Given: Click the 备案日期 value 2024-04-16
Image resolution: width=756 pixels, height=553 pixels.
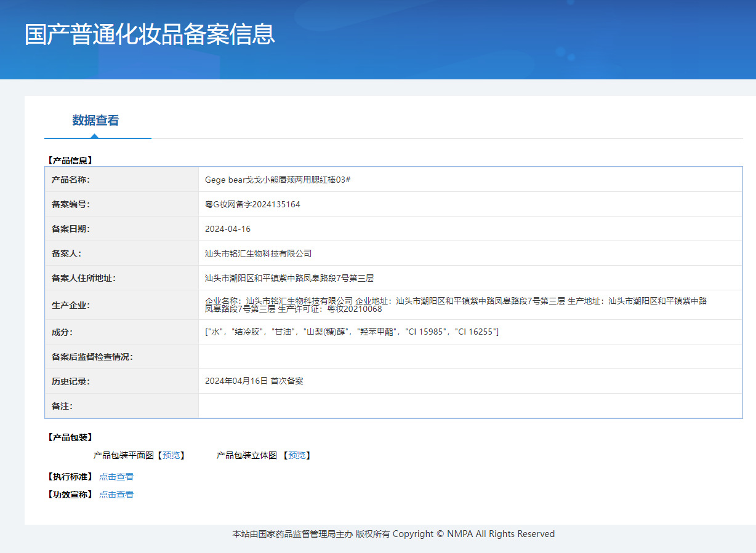Looking at the screenshot, I should tap(228, 229).
